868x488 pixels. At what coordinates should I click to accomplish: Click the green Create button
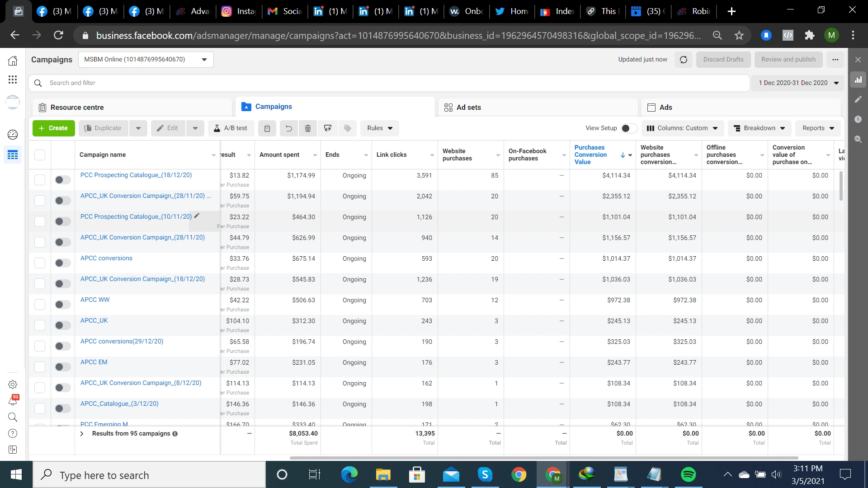(x=53, y=128)
